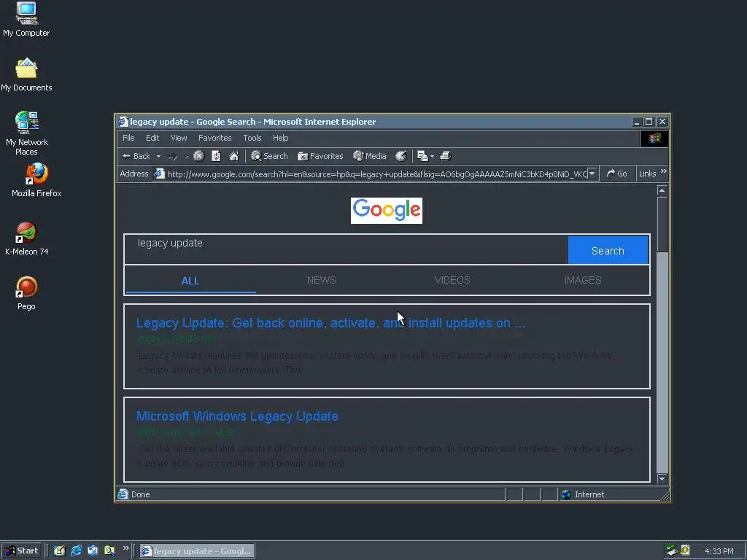The height and width of the screenshot is (560, 747).
Task: Click the scrollbar down arrow
Action: (662, 478)
